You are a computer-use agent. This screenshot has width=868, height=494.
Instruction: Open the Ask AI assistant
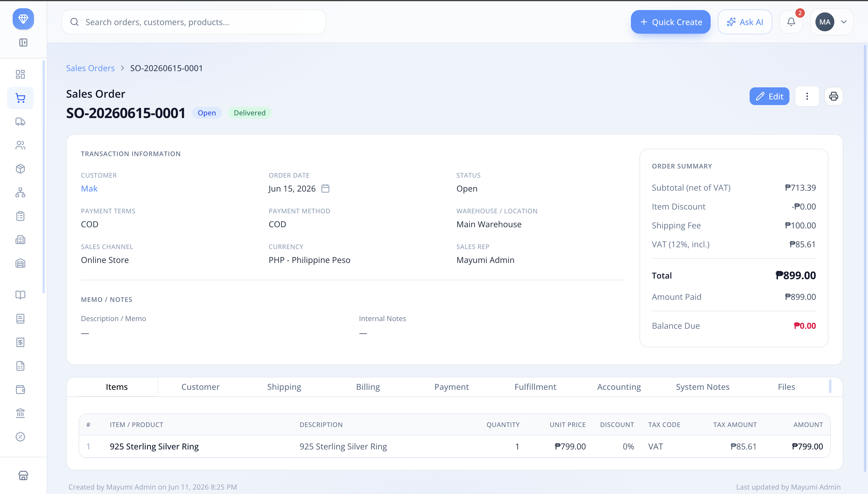(745, 22)
